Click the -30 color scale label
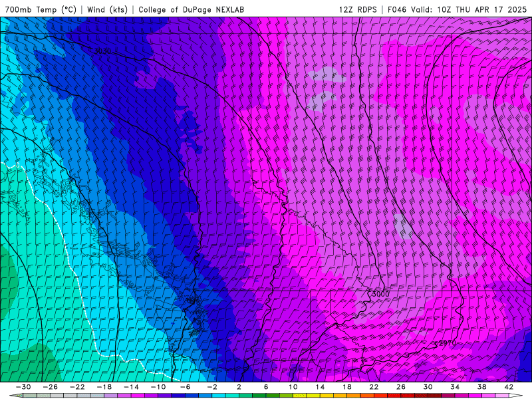Image resolution: width=532 pixels, height=399 pixels. pyautogui.click(x=23, y=387)
